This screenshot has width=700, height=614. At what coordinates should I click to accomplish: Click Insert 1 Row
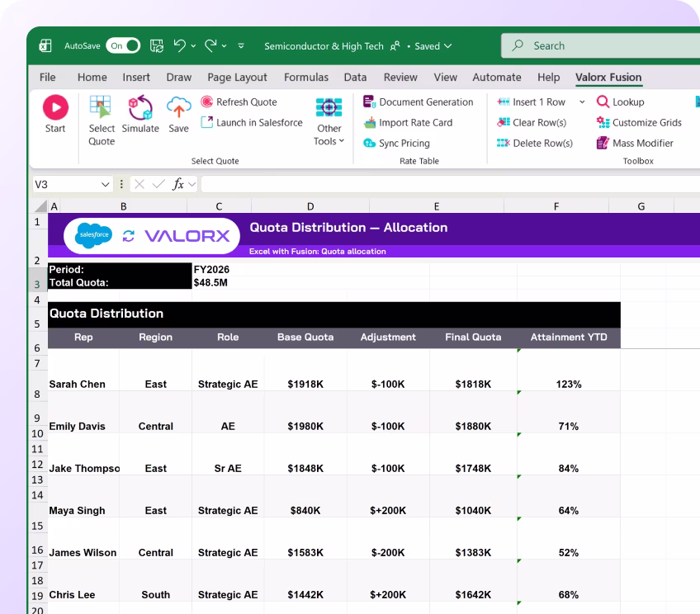pyautogui.click(x=531, y=102)
